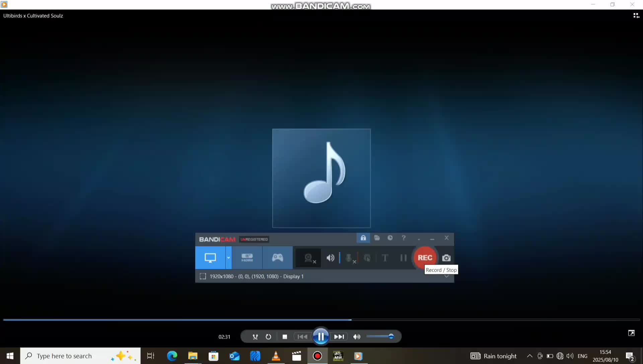
Task: Mute the media player volume
Action: (357, 337)
